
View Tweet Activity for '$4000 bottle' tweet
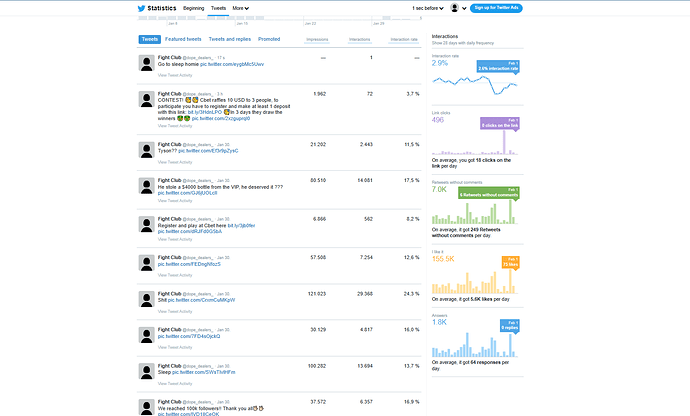175,201
